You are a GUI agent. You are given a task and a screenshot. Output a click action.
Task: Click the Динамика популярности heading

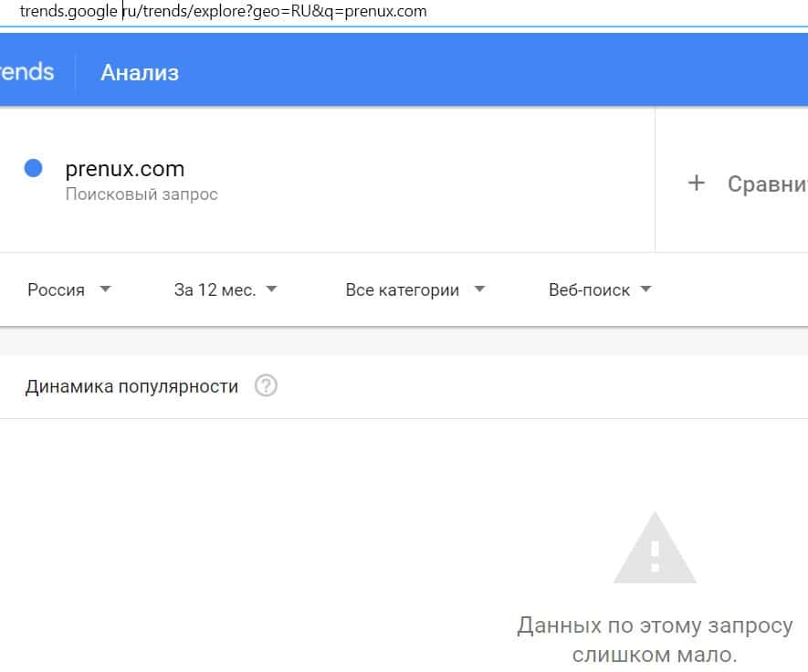[x=131, y=386]
